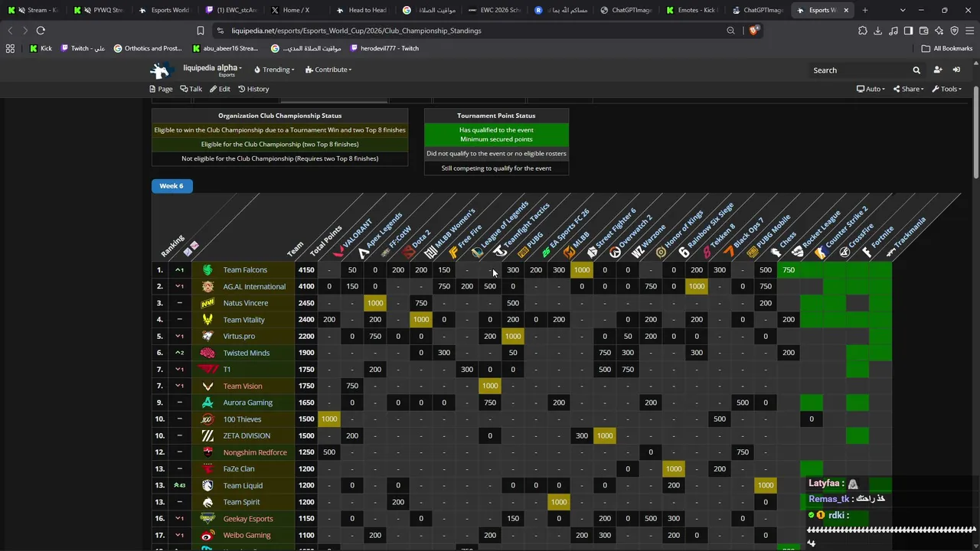
Task: Open the Share dropdown
Action: point(907,89)
